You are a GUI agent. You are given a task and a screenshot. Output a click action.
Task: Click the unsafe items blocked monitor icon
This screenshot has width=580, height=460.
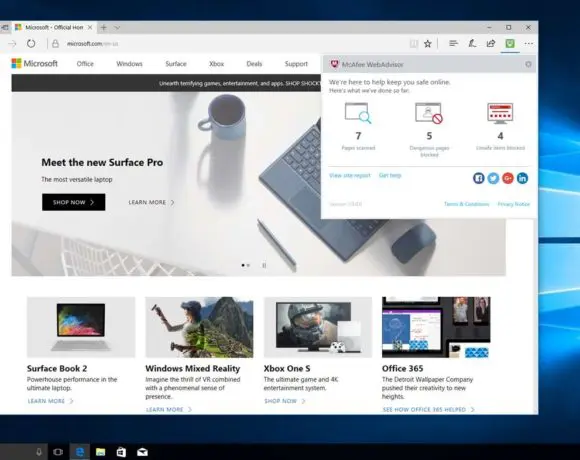tap(500, 113)
